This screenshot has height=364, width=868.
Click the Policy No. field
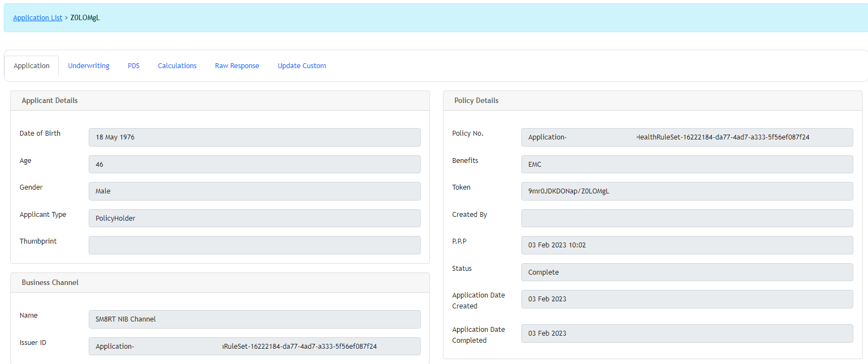pyautogui.click(x=687, y=137)
